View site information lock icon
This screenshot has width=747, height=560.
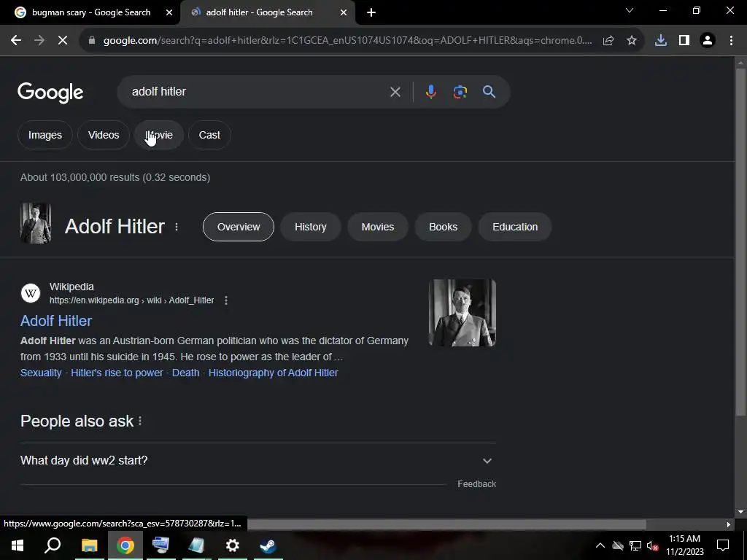(92, 41)
